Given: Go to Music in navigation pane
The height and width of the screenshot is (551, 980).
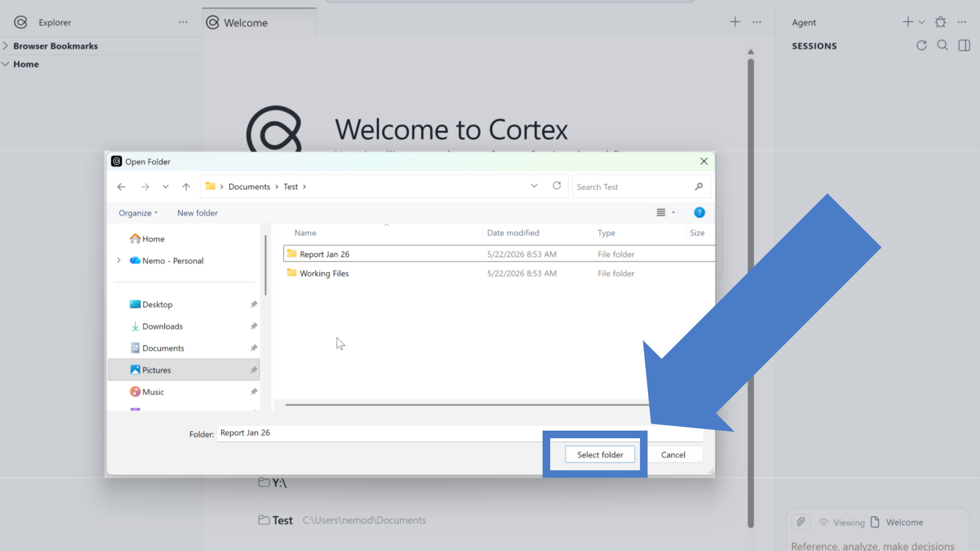Looking at the screenshot, I should tap(147, 392).
